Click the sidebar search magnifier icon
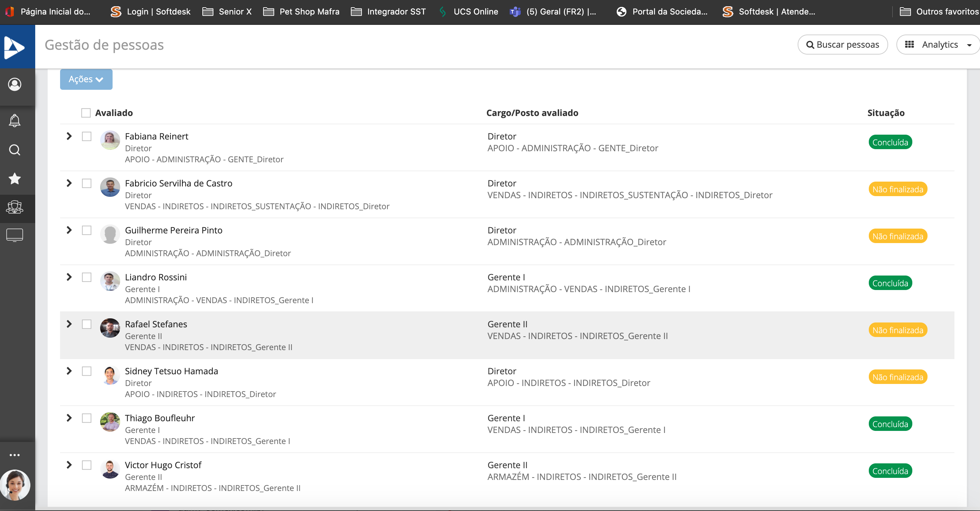Viewport: 980px width, 511px height. pyautogui.click(x=15, y=150)
